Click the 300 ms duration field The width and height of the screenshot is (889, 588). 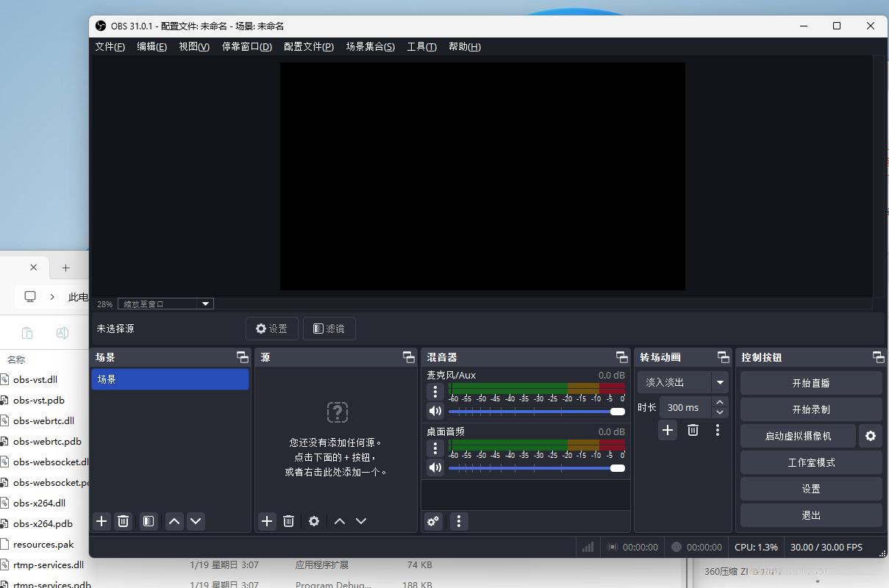point(685,406)
